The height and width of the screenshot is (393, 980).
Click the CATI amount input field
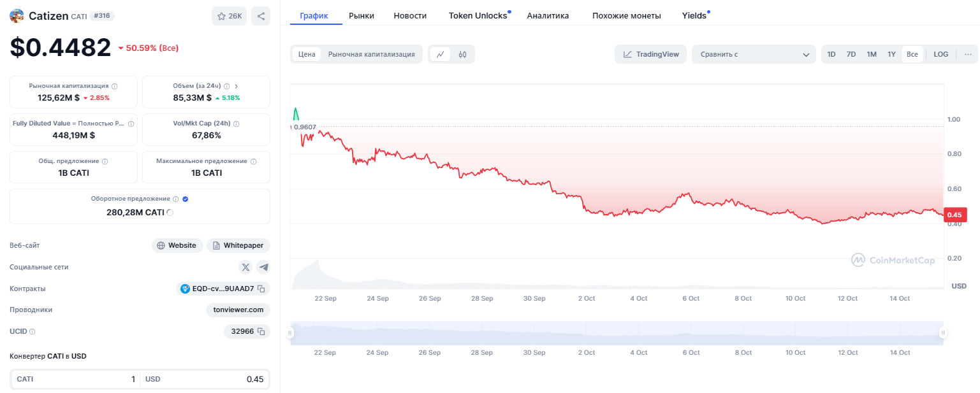click(x=76, y=380)
